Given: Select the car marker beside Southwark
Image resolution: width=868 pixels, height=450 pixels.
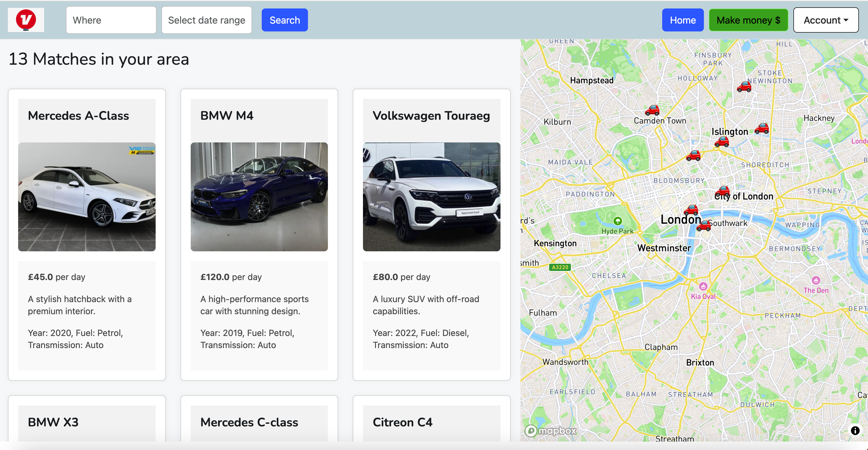Looking at the screenshot, I should coord(703,226).
